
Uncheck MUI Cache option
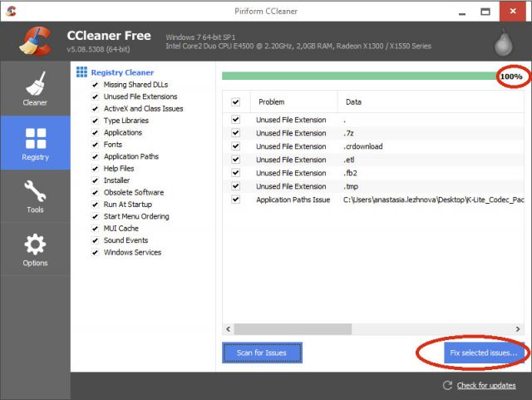[x=96, y=228]
